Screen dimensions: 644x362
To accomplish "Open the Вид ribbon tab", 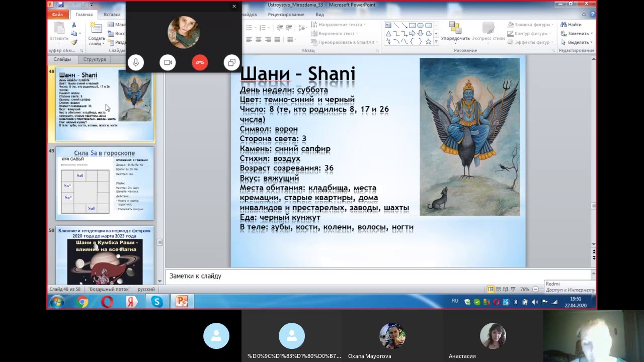I will (x=319, y=15).
